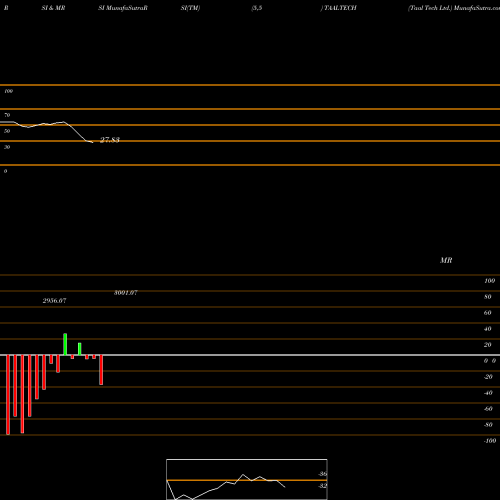Click the MR axis label -100
The height and width of the screenshot is (500, 500).
tap(489, 441)
